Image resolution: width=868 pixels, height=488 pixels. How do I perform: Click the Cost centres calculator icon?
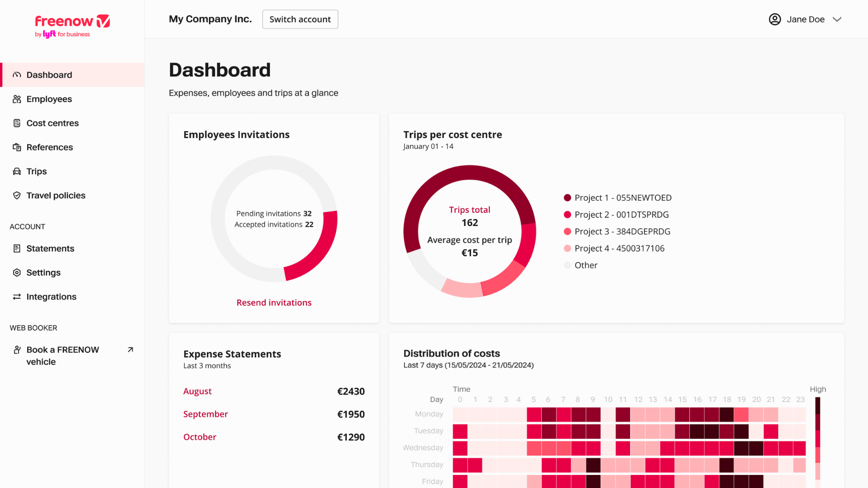[x=17, y=123]
